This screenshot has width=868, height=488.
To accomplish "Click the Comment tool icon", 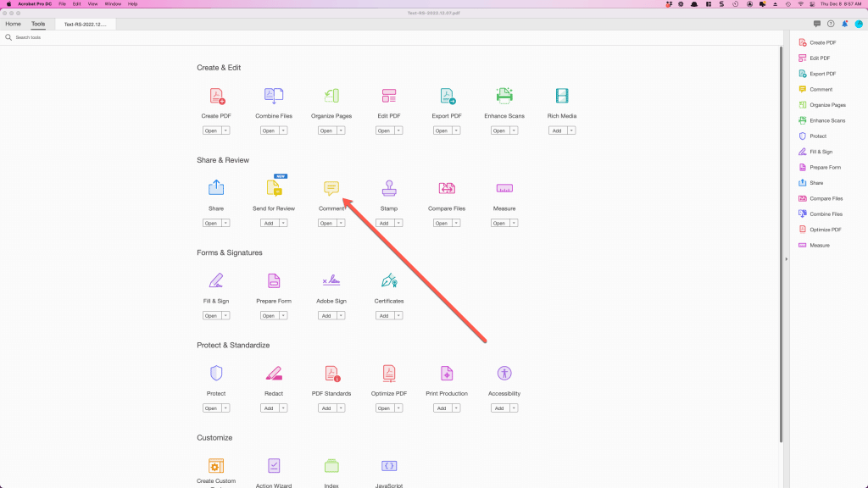I will pyautogui.click(x=331, y=188).
